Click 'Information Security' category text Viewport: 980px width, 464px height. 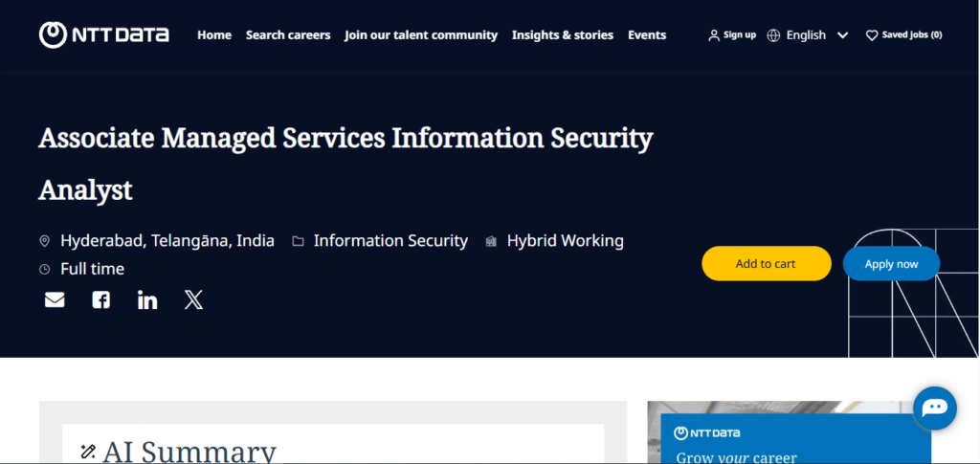tap(390, 240)
